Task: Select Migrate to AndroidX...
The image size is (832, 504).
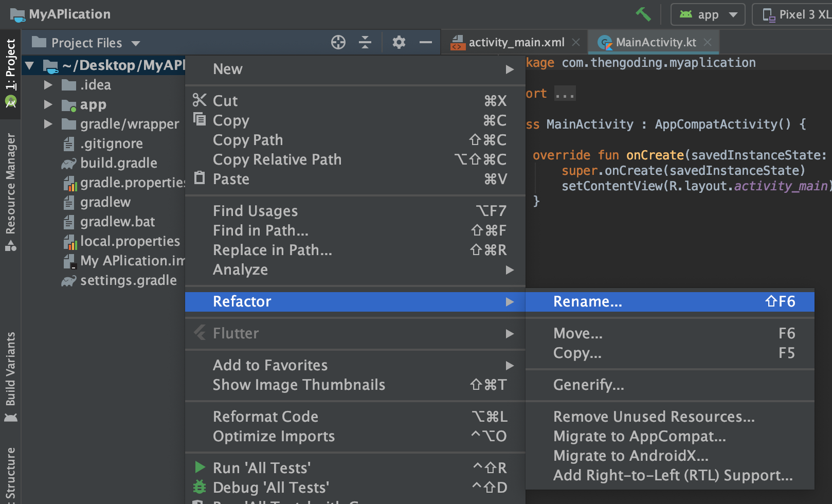Action: point(670,456)
